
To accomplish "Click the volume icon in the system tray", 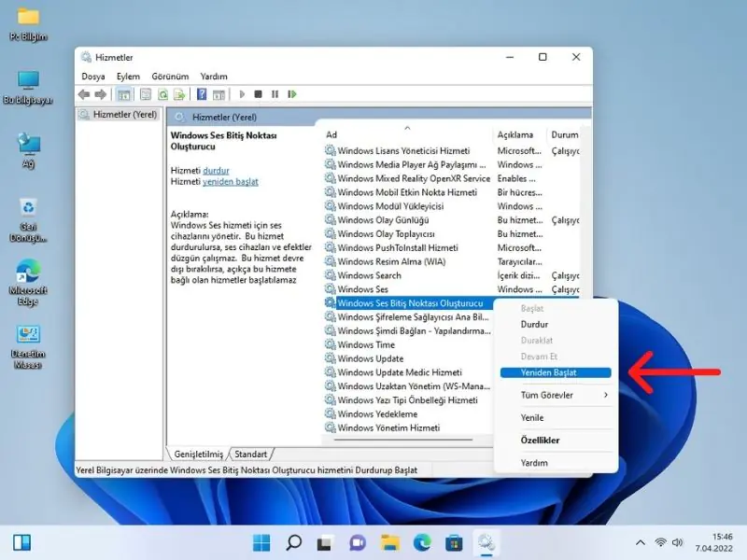I will tap(675, 541).
